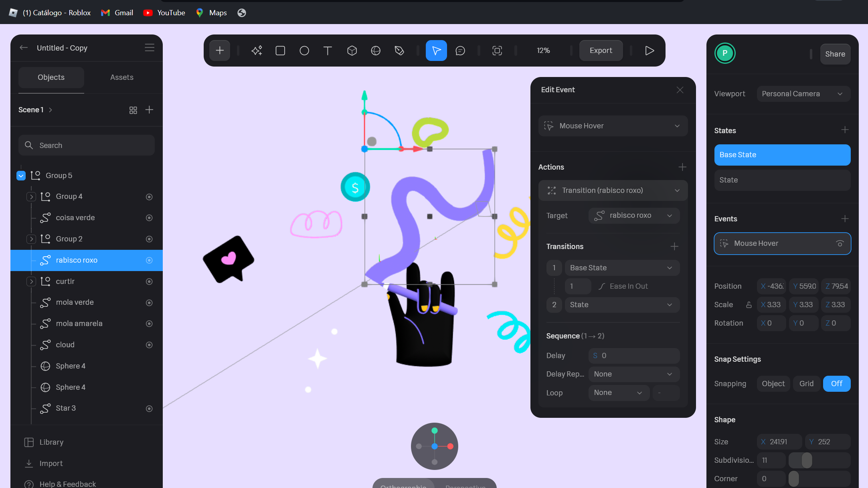Add a new transition with plus
Screen dimensions: 868x488
point(674,247)
